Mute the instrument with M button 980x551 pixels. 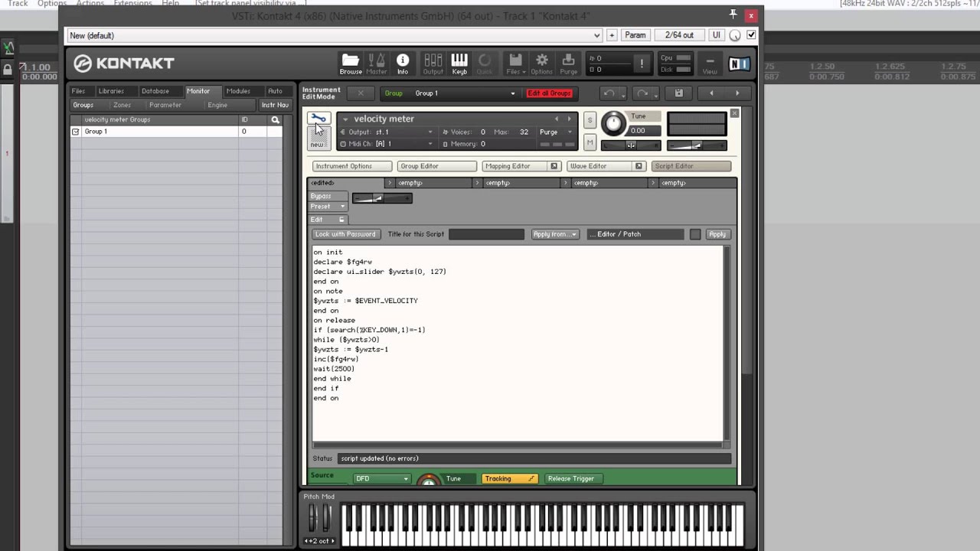tap(590, 142)
